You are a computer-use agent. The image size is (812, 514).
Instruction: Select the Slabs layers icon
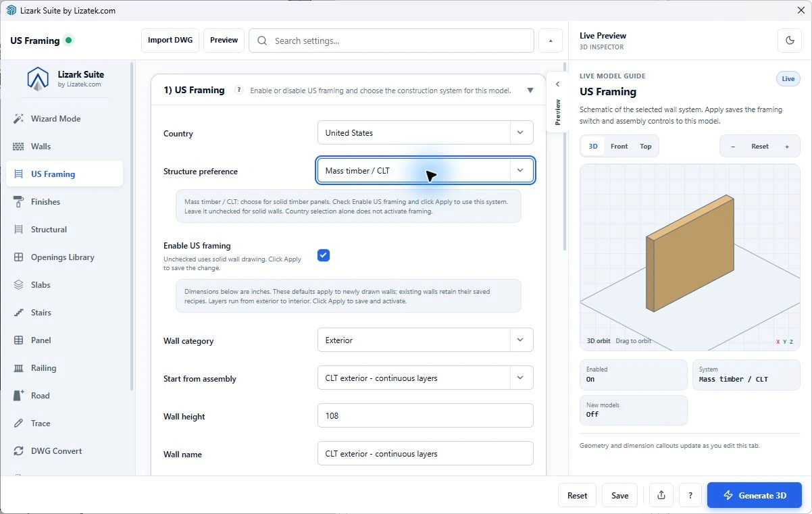pos(18,285)
